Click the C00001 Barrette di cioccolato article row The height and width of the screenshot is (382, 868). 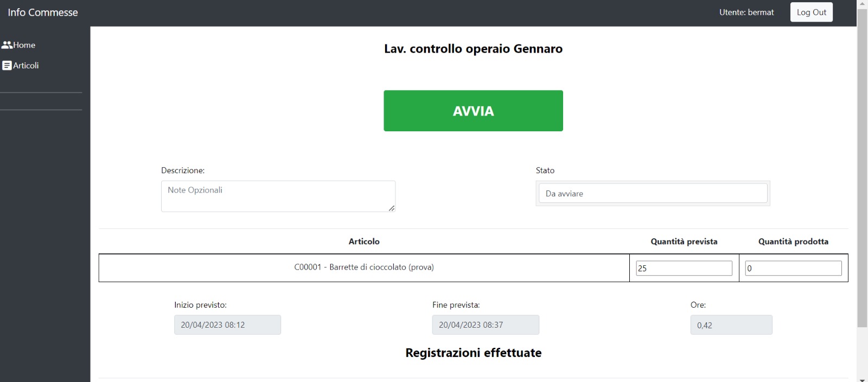[x=364, y=268]
